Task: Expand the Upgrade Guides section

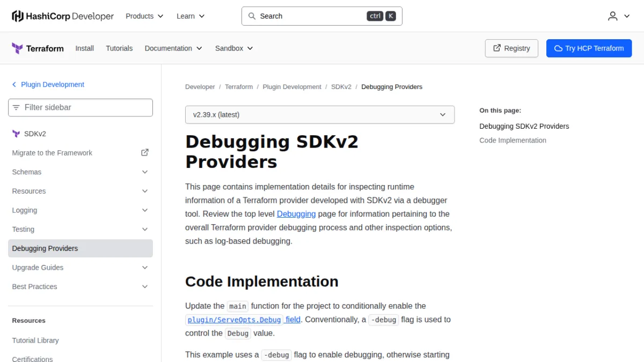Action: [80, 268]
